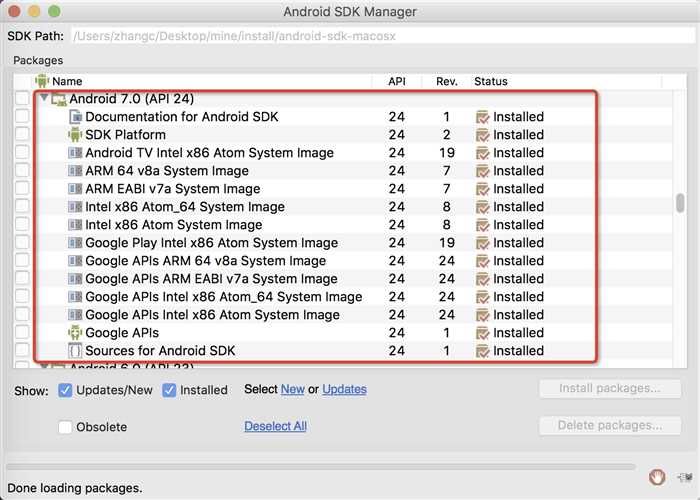700x500 pixels.
Task: Click the Google Play Intel x86 Atom image icon
Action: pos(75,242)
